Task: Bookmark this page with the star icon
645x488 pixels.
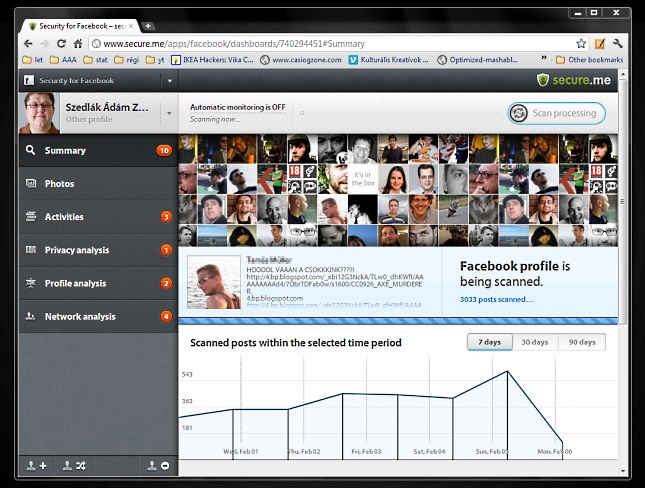Action: point(581,44)
